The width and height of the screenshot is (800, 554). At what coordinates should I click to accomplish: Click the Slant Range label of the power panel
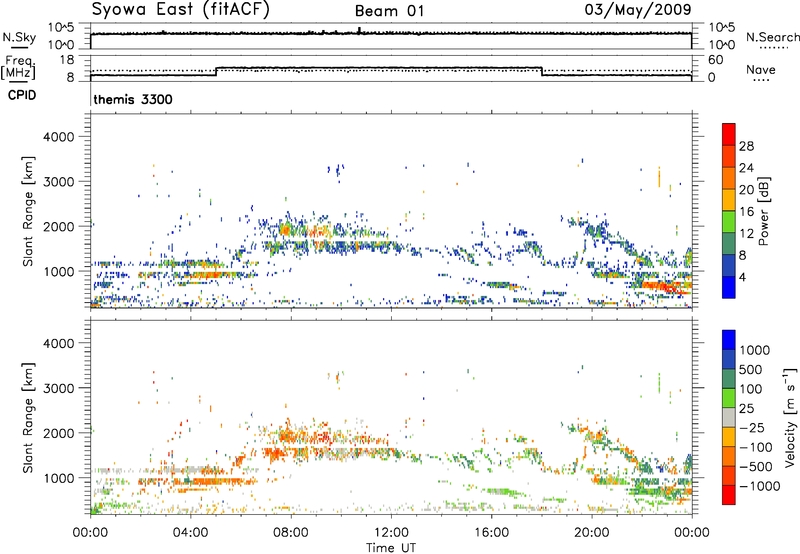[x=28, y=211]
